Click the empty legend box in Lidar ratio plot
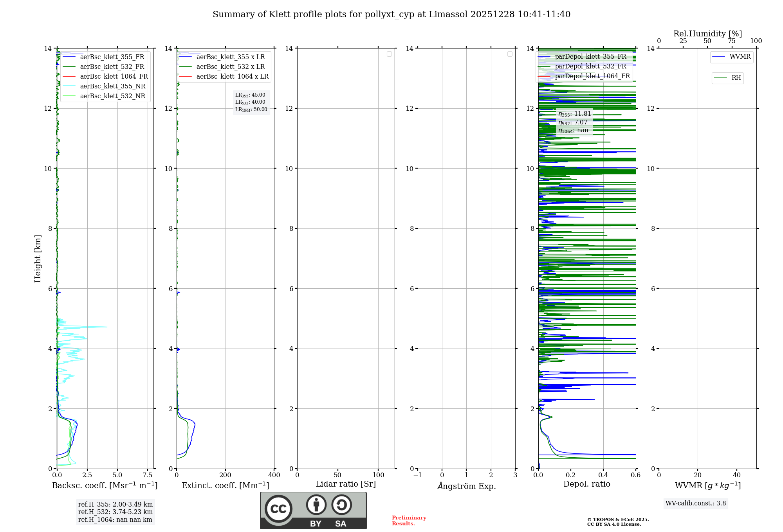Screen dimensions: 783x532 (x=389, y=54)
